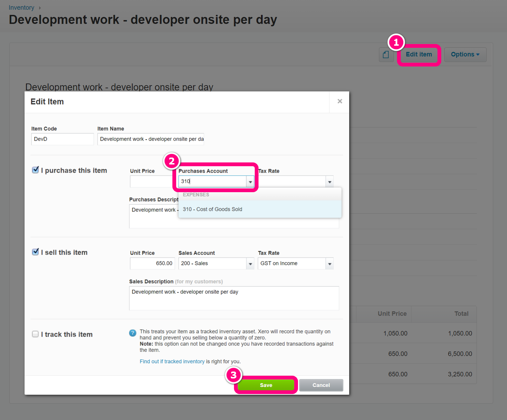Screen dimensions: 507x420
Task: Click the Edit item button
Action: [x=419, y=55]
